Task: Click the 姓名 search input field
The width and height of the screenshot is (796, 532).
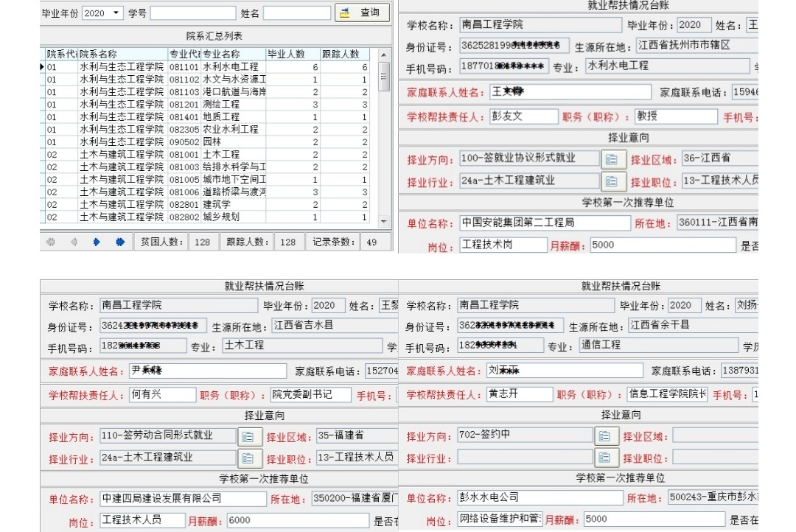Action: click(x=296, y=13)
